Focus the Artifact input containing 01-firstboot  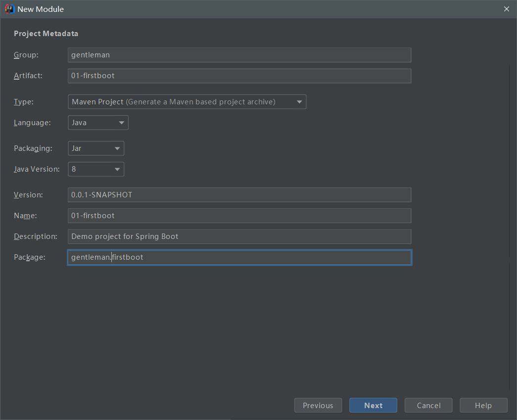(x=239, y=76)
